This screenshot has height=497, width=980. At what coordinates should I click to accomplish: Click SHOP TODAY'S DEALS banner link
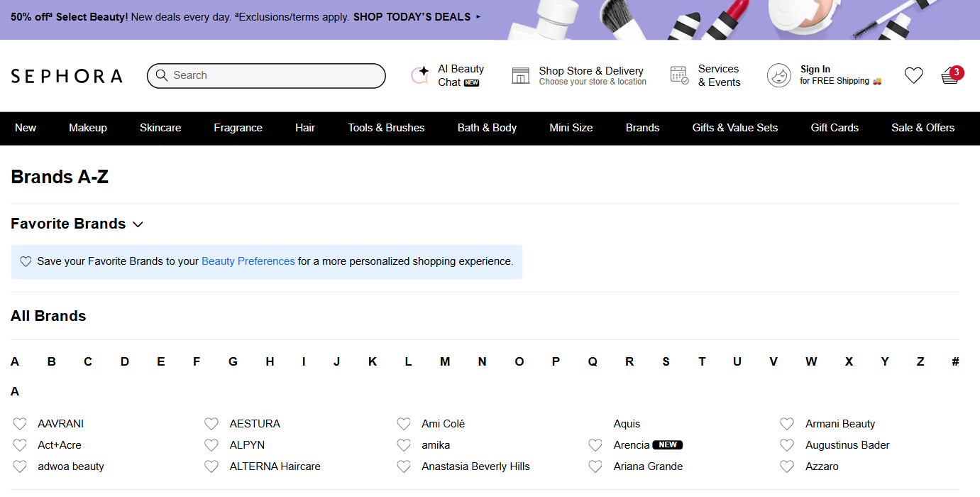pos(417,16)
